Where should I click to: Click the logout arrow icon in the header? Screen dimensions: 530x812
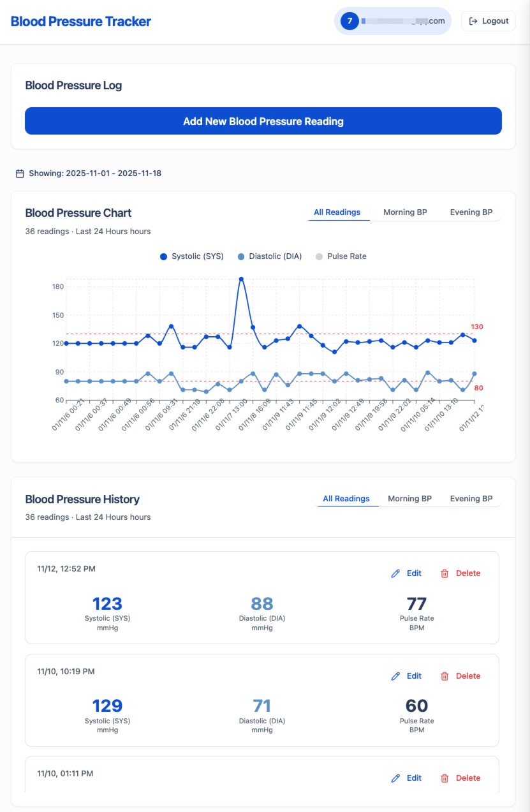471,20
